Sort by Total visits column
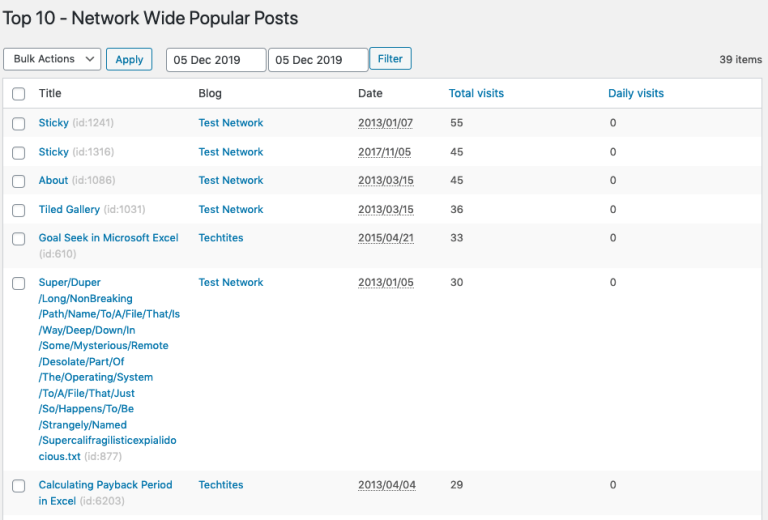 click(476, 93)
